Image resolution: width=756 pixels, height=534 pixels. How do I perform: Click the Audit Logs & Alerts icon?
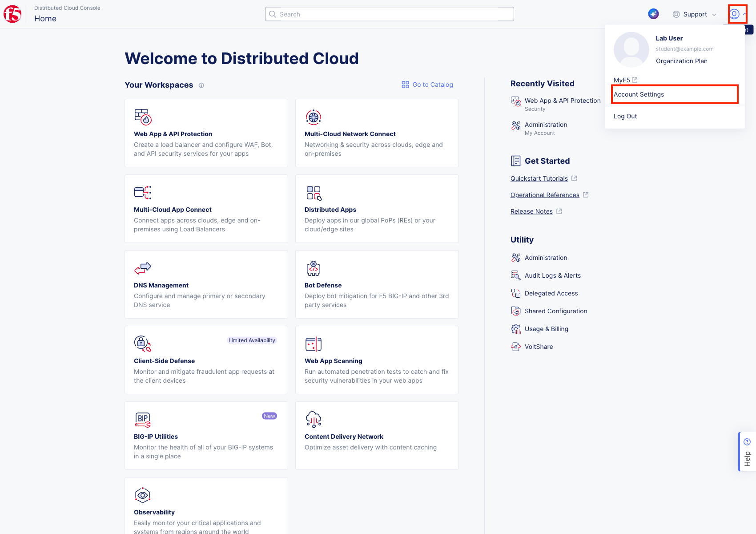click(x=516, y=275)
